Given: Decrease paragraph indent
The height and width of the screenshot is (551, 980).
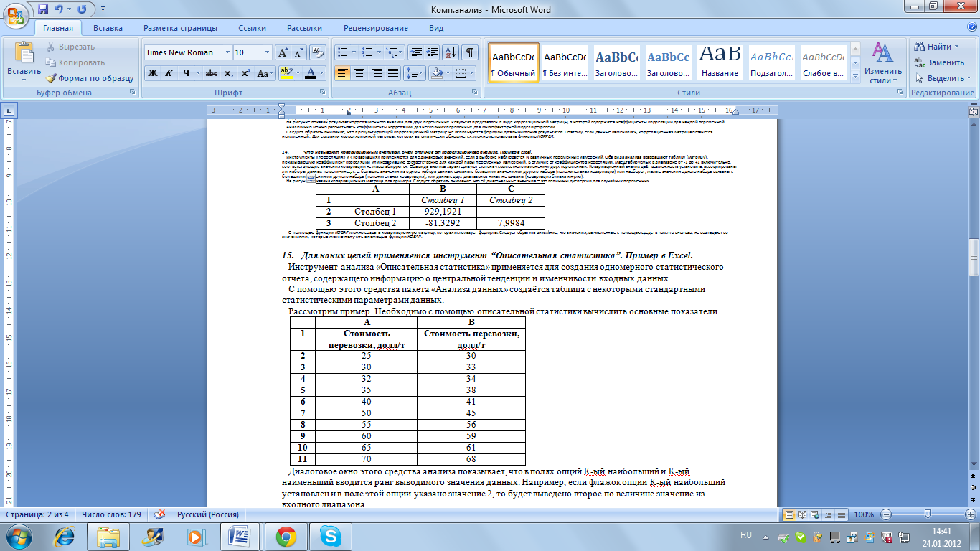Looking at the screenshot, I should coord(416,52).
